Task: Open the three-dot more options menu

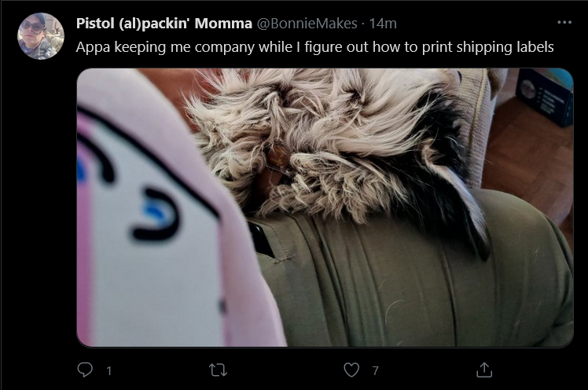Action: [x=564, y=23]
